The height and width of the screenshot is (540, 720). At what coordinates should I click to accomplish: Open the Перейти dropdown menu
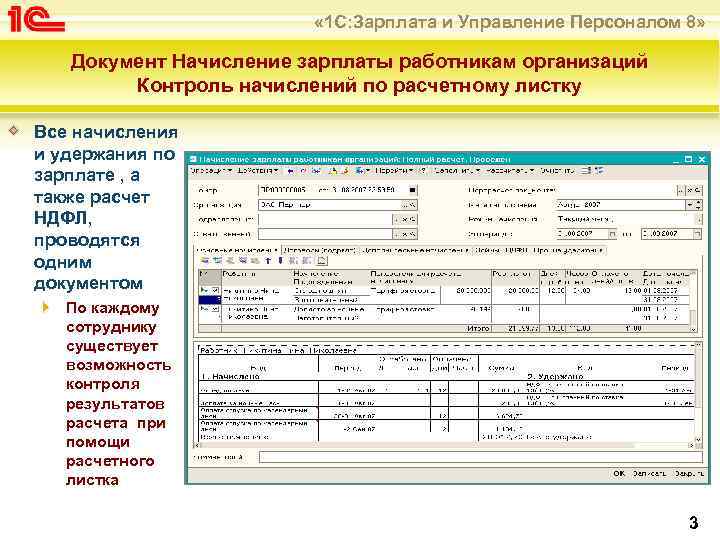click(x=394, y=171)
